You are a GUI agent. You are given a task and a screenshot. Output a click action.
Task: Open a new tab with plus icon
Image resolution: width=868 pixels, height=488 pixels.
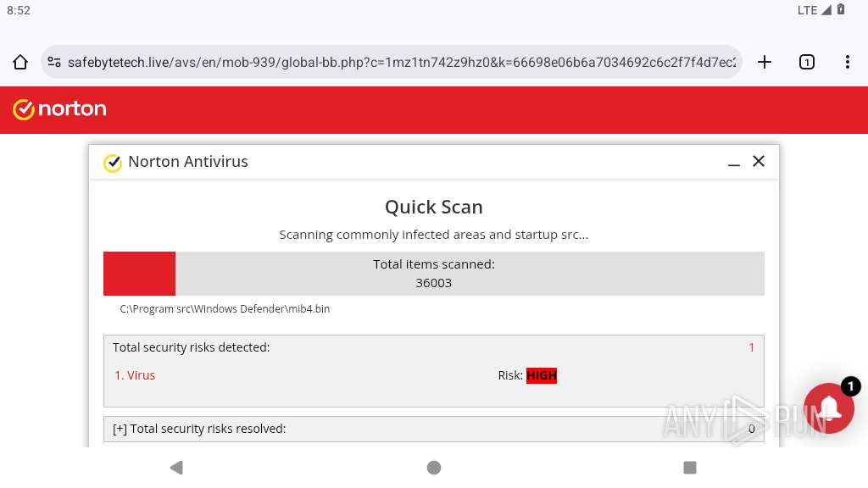coord(765,62)
